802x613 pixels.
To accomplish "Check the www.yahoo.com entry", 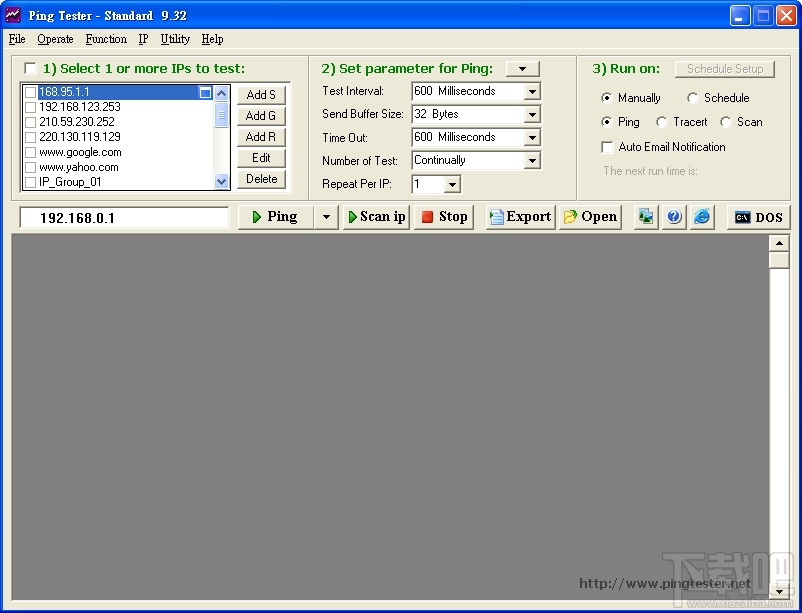I will [31, 167].
